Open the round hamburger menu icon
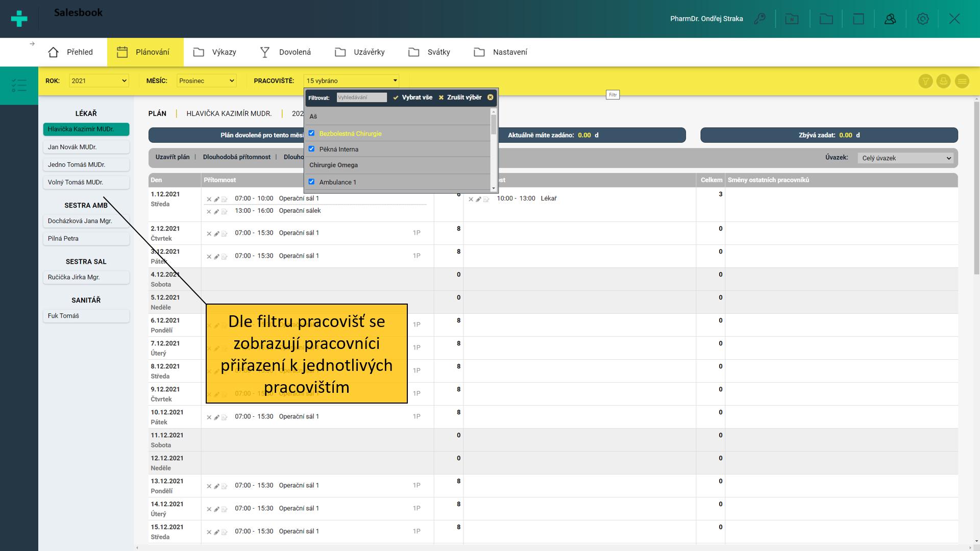This screenshot has width=980, height=551. pos(962,81)
